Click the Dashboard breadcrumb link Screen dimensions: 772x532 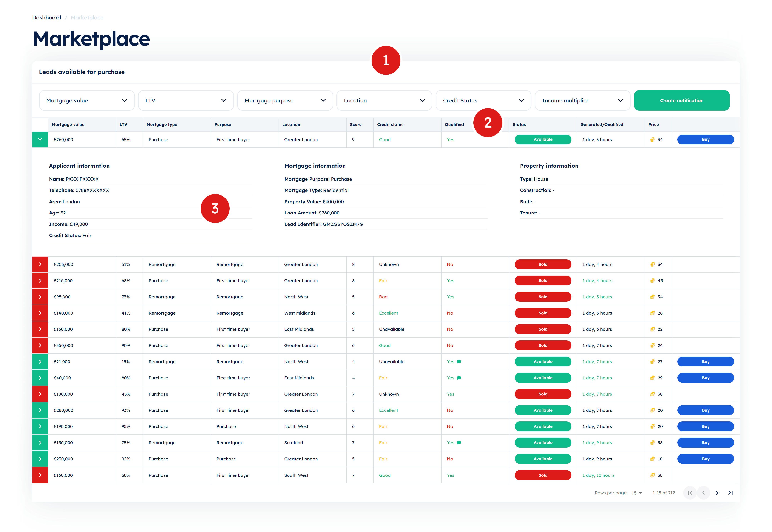47,18
